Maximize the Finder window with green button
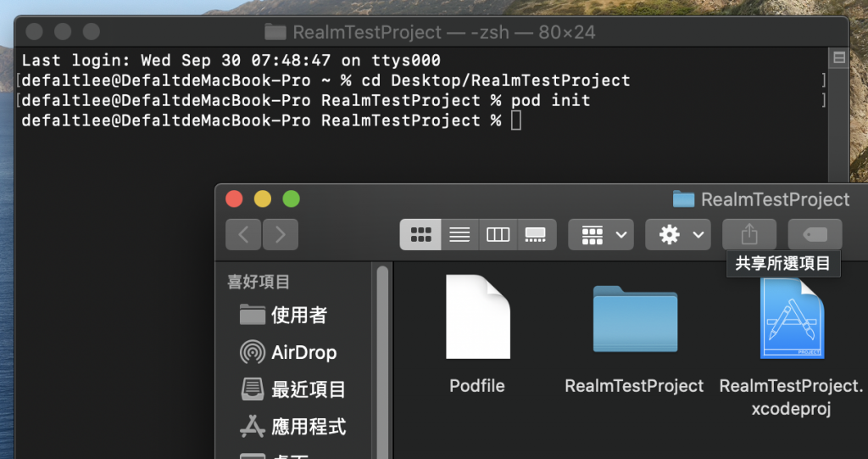 [x=292, y=199]
